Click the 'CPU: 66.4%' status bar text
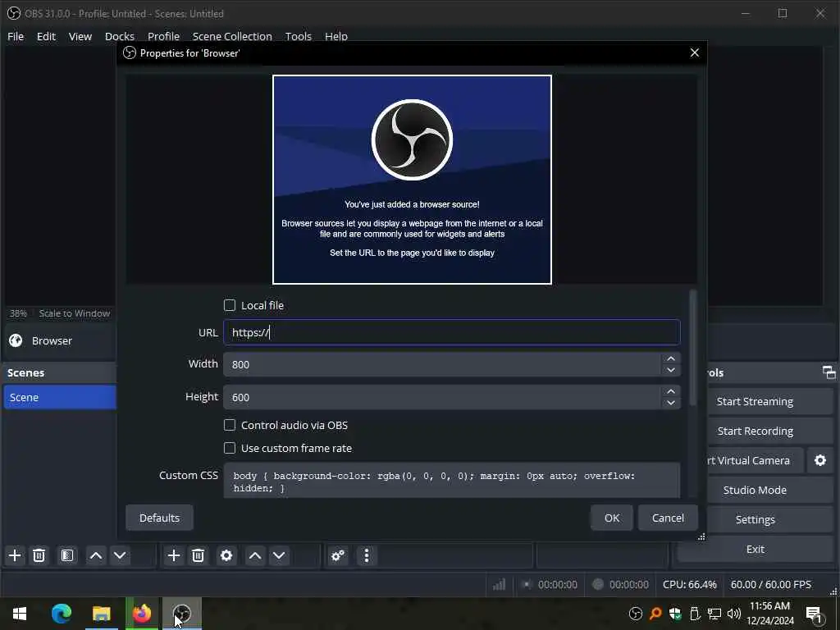The height and width of the screenshot is (630, 840). tap(689, 584)
